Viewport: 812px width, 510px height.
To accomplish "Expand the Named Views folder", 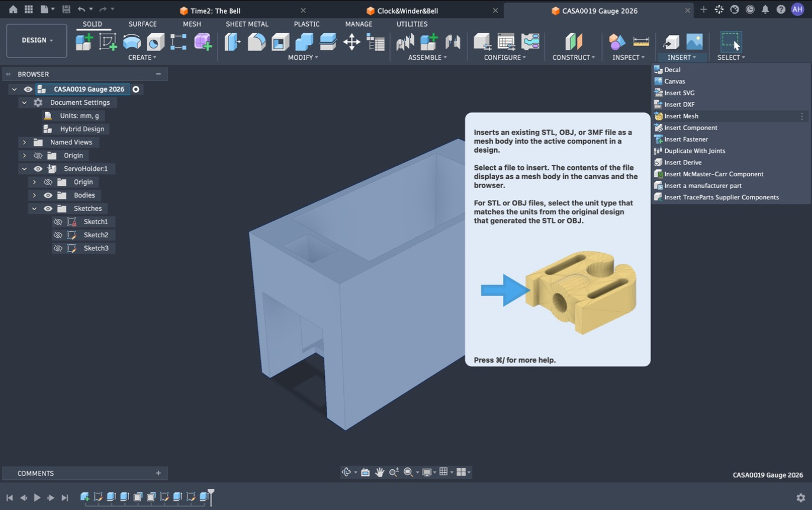I will coord(24,142).
